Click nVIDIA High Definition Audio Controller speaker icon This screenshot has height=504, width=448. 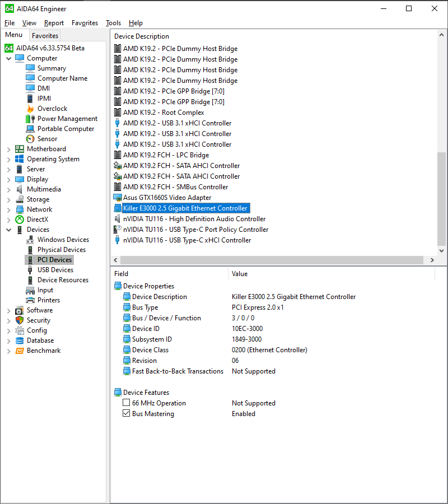click(x=118, y=219)
